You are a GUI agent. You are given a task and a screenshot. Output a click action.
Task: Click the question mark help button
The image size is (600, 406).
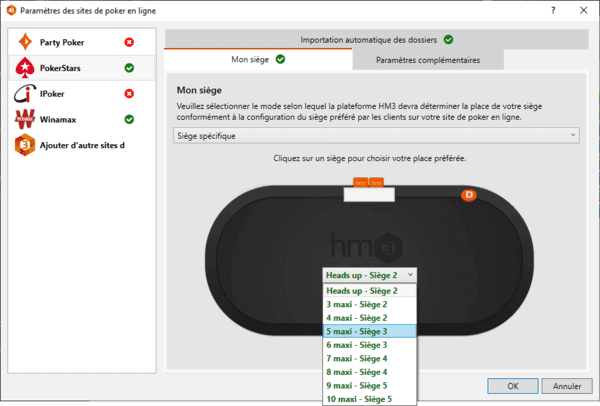point(553,10)
